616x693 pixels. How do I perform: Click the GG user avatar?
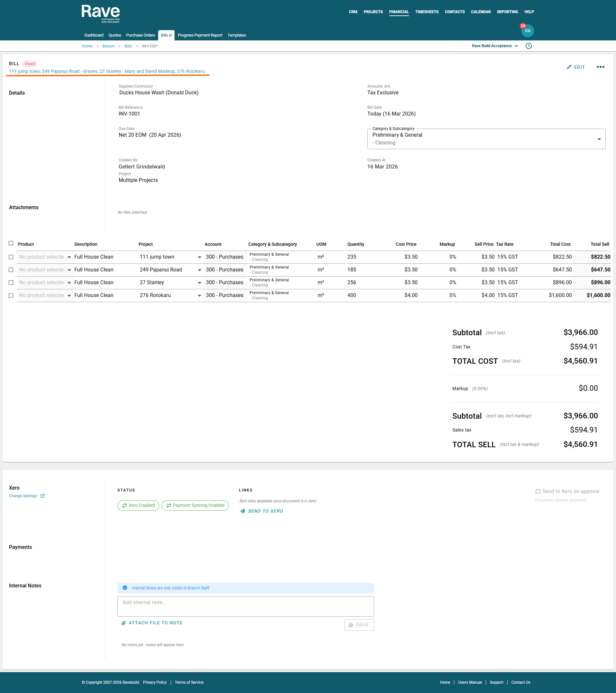point(527,31)
